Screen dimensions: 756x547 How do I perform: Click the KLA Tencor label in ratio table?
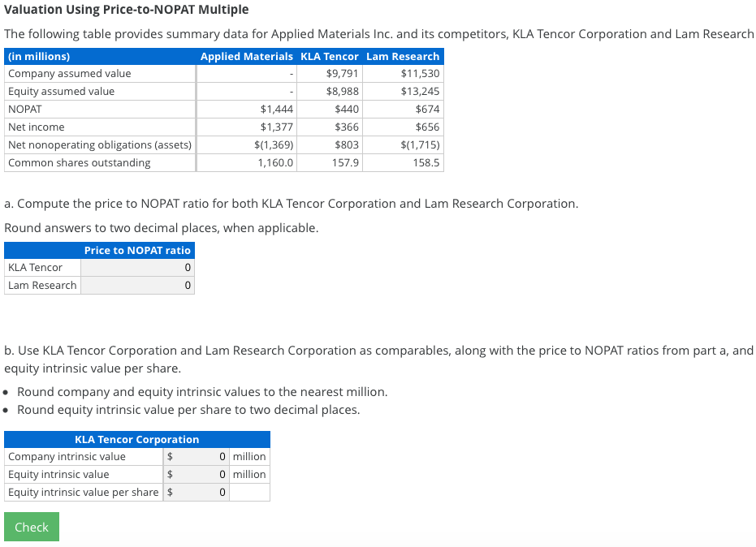tap(35, 267)
